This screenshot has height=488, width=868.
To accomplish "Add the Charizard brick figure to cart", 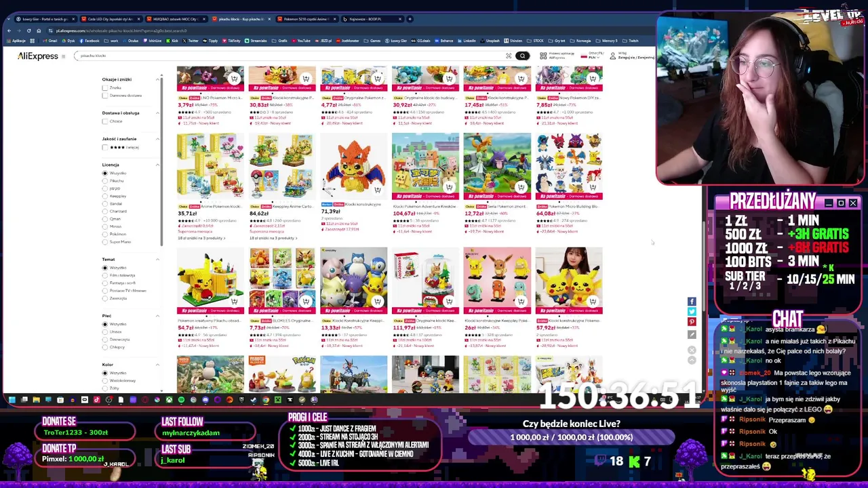I will 378,190.
